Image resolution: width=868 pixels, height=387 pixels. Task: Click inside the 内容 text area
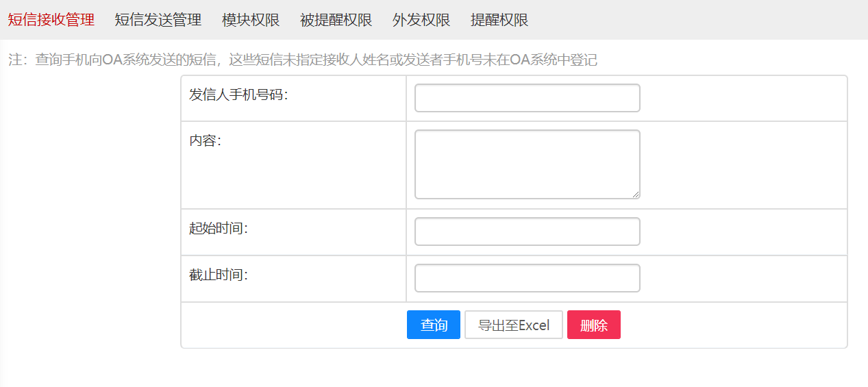527,164
